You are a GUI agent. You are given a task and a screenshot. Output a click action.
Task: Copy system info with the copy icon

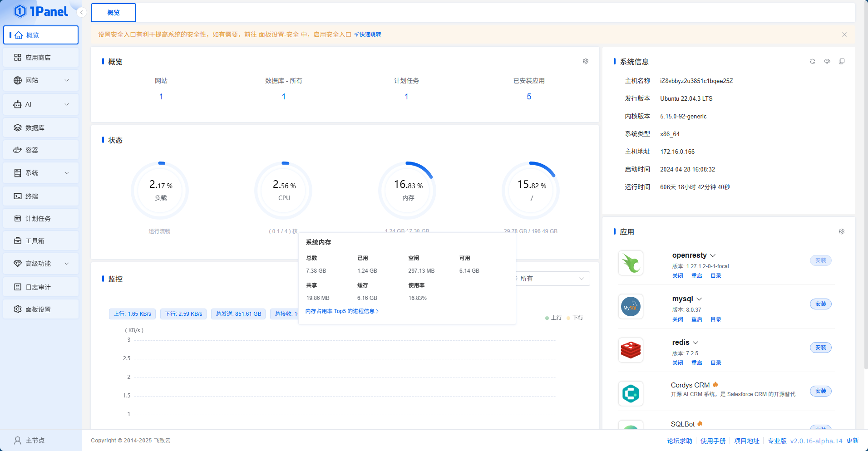tap(842, 61)
